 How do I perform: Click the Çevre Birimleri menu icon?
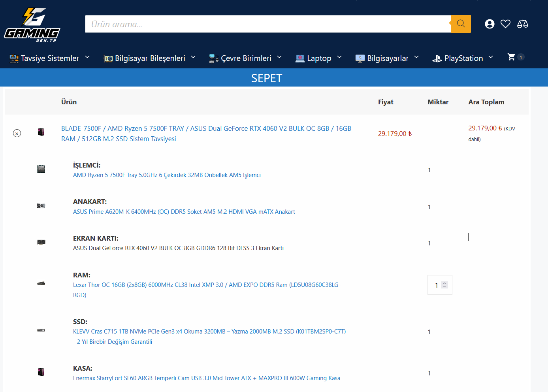214,58
